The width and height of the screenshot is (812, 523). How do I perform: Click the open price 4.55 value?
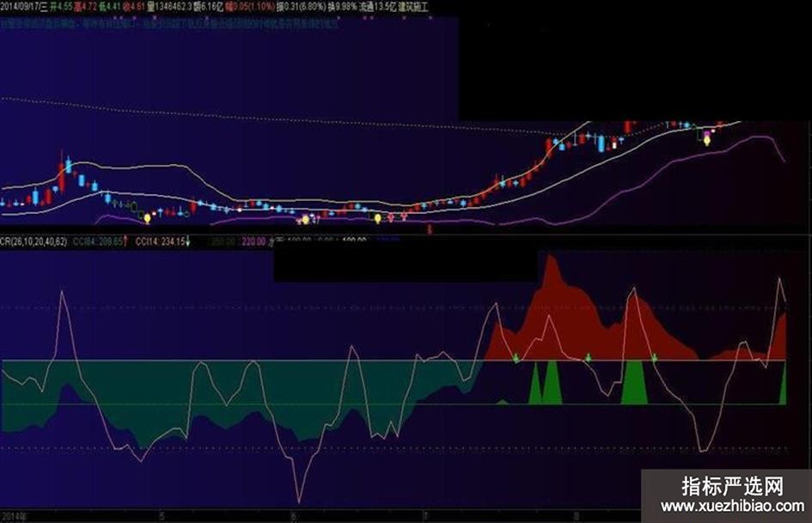[64, 7]
